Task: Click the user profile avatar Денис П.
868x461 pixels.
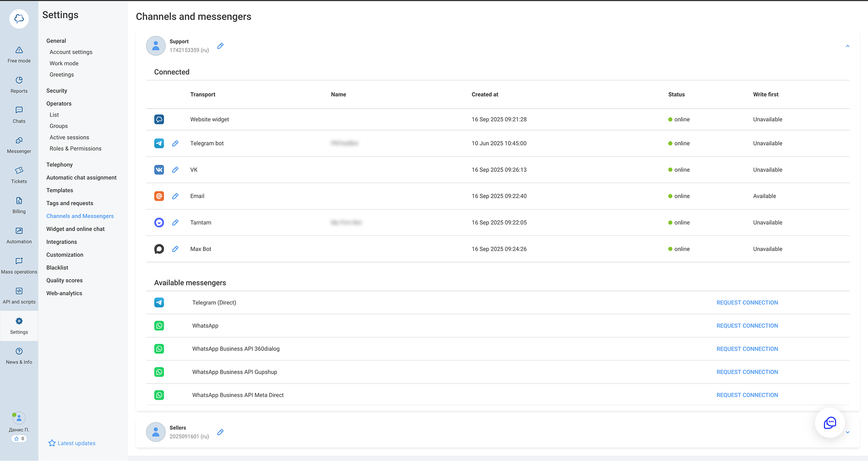Action: point(19,418)
